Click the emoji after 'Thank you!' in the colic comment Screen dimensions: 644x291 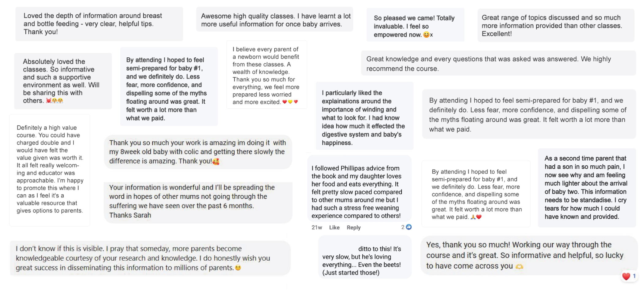216,161
